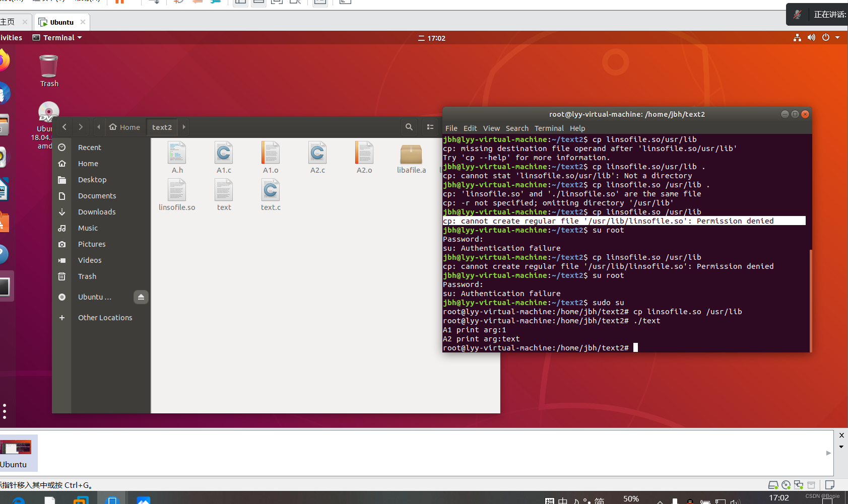Open Other Locations in sidebar
The height and width of the screenshot is (504, 848).
(x=101, y=318)
